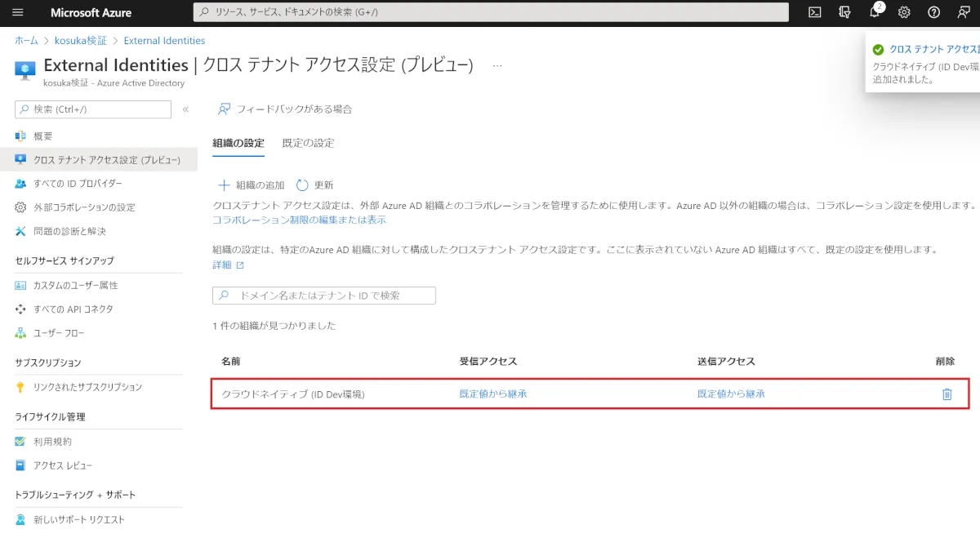Image resolution: width=980 pixels, height=534 pixels.
Task: Collapse the sidebar with the double chevron
Action: coord(185,109)
